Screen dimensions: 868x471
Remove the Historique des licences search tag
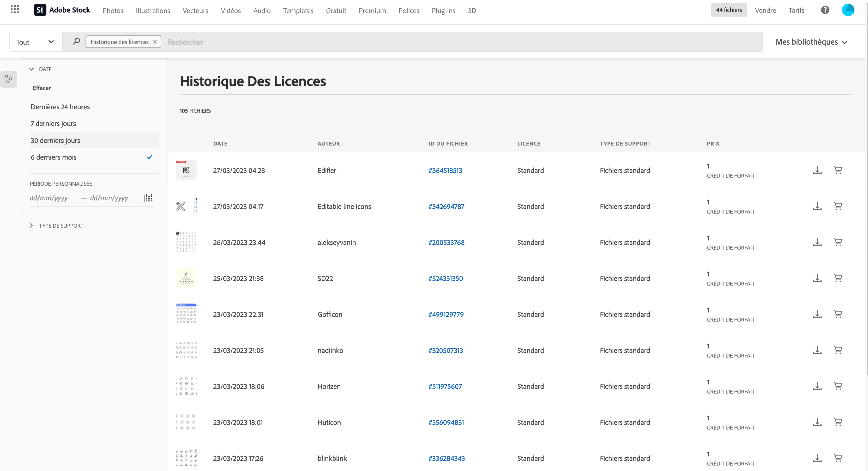coord(155,42)
